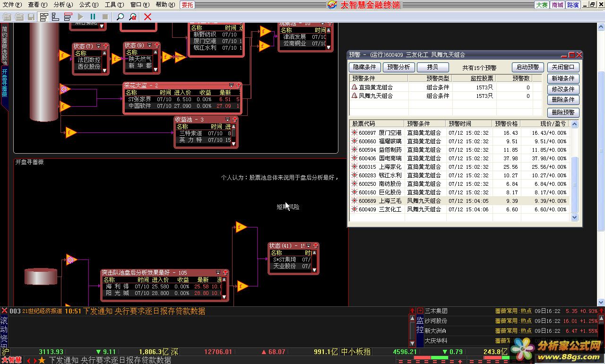Select the 600406 国电南瑞 alert row
605x364 pixels.
(x=460, y=158)
